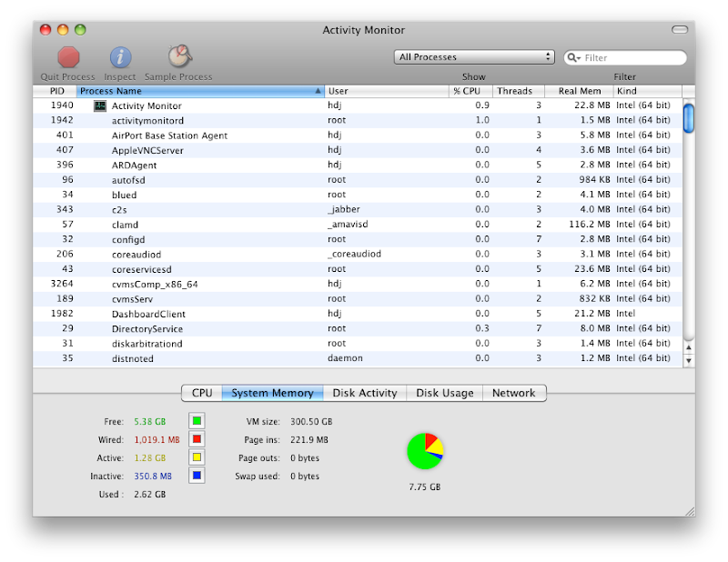Select the clamd process row
The image size is (728, 562).
tap(358, 225)
